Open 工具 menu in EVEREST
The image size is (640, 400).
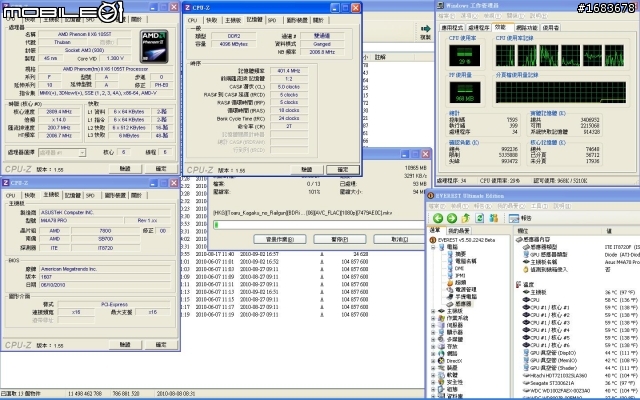pos(539,206)
